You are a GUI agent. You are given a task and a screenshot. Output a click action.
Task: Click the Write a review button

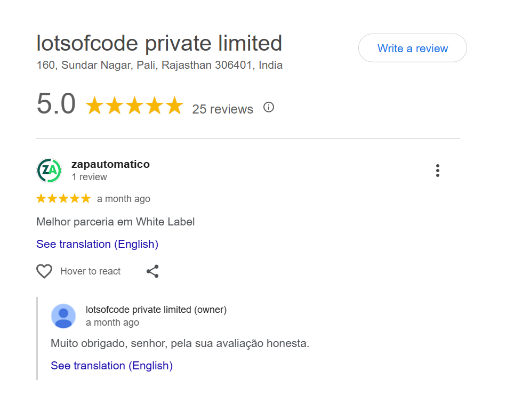412,48
